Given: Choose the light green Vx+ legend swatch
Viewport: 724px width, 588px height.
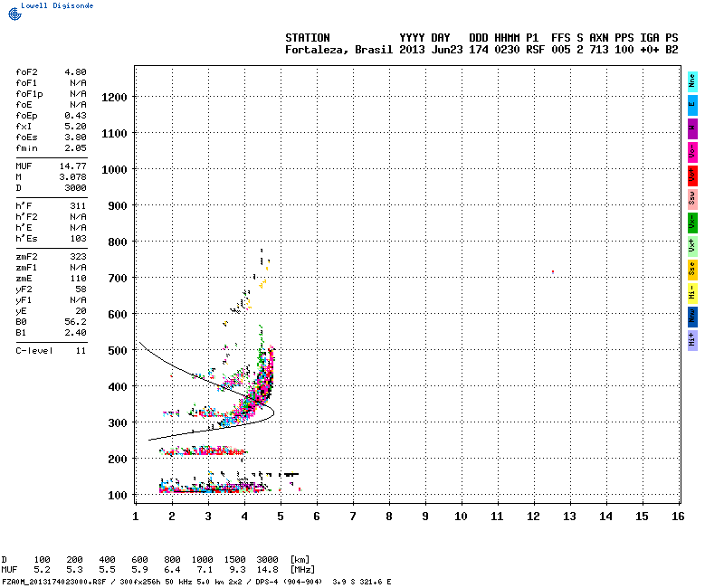Looking at the screenshot, I should (692, 246).
